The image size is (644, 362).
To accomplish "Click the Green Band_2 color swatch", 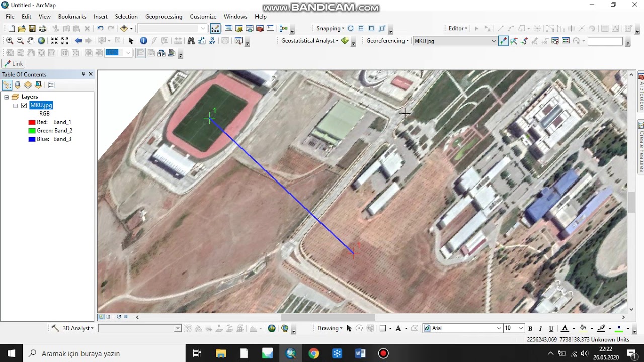I will (32, 131).
